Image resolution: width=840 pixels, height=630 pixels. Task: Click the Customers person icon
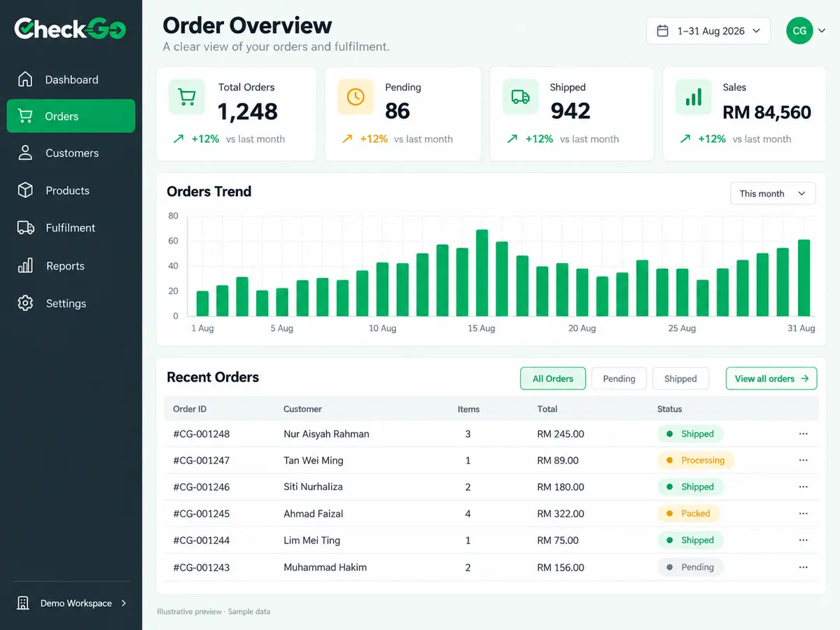coord(25,153)
